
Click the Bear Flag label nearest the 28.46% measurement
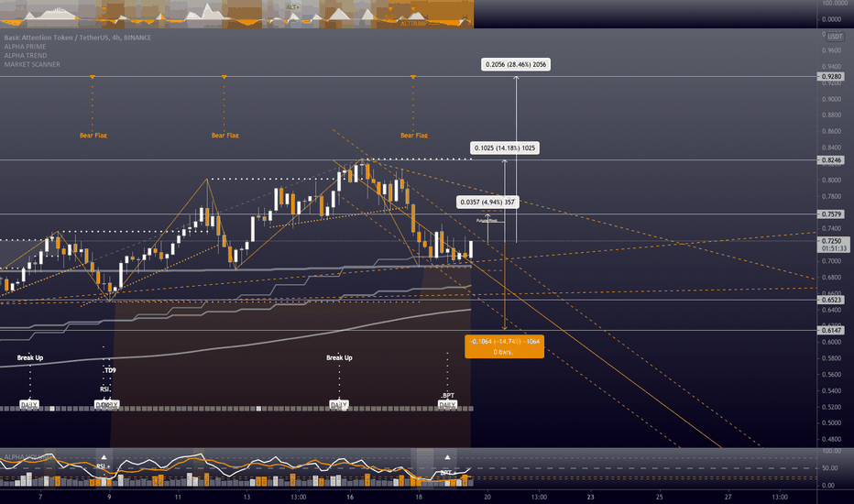[x=414, y=135]
